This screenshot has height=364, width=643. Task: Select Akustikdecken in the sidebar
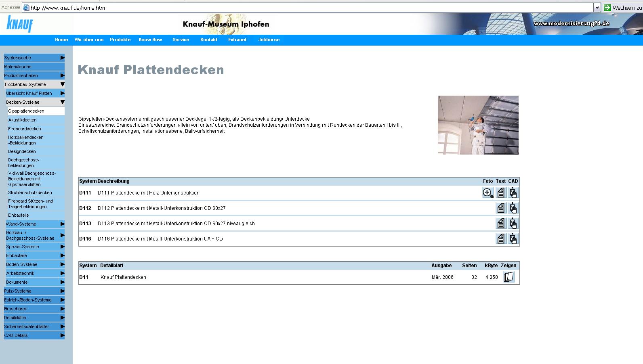coord(36,120)
